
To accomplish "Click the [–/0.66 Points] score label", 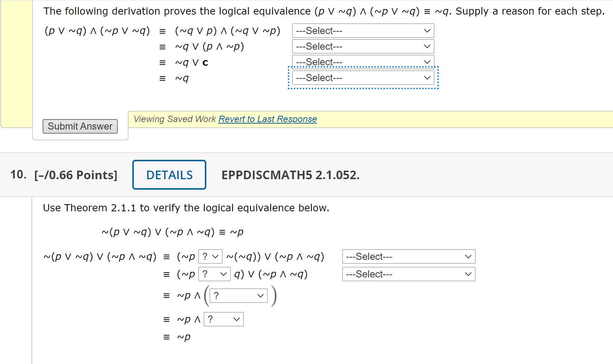I will (76, 174).
